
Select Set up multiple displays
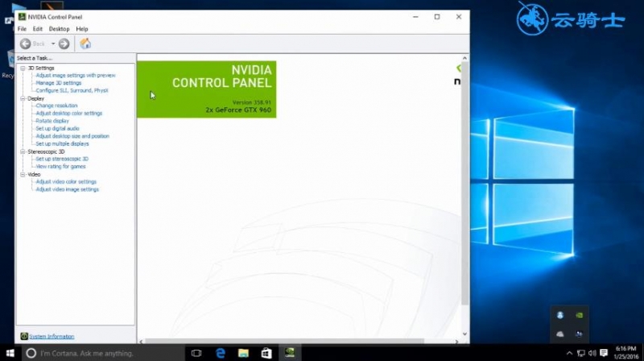pos(62,144)
